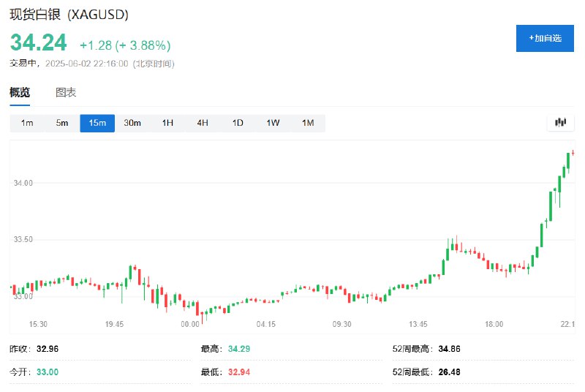The height and width of the screenshot is (392, 585).
Task: Click the timestamp 2025-06-02 22:16:00
Action: (86, 64)
